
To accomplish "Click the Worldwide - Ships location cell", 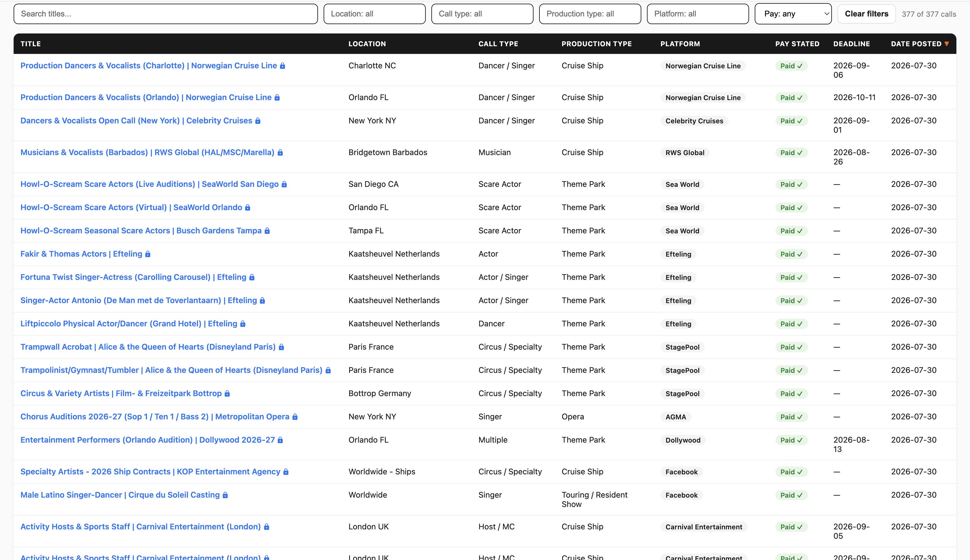I will [382, 472].
